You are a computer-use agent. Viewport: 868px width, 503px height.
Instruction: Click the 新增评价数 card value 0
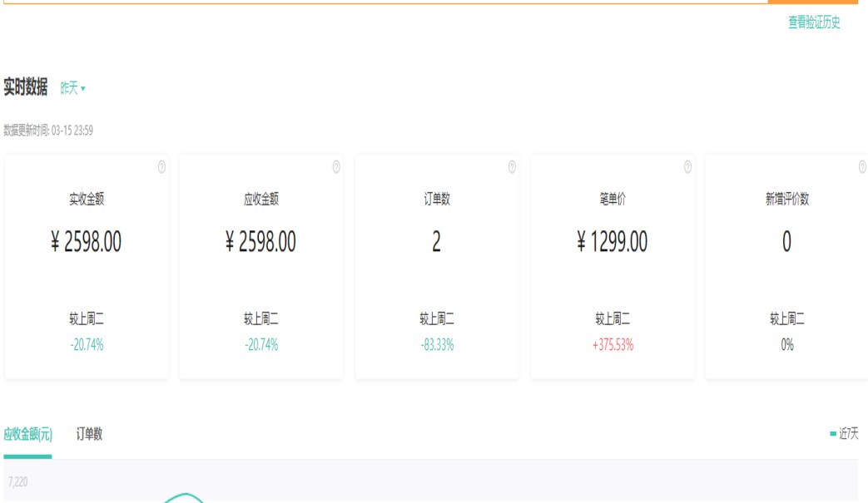786,242
